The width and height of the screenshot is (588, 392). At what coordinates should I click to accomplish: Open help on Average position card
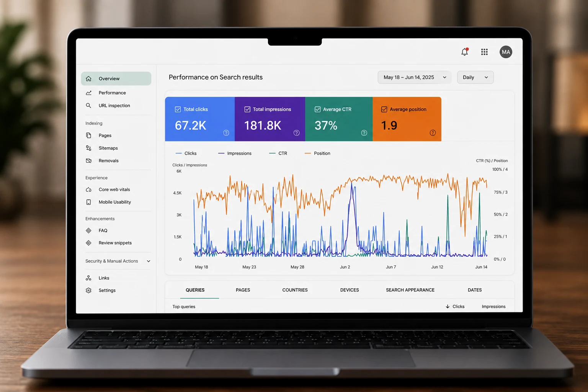(x=433, y=133)
